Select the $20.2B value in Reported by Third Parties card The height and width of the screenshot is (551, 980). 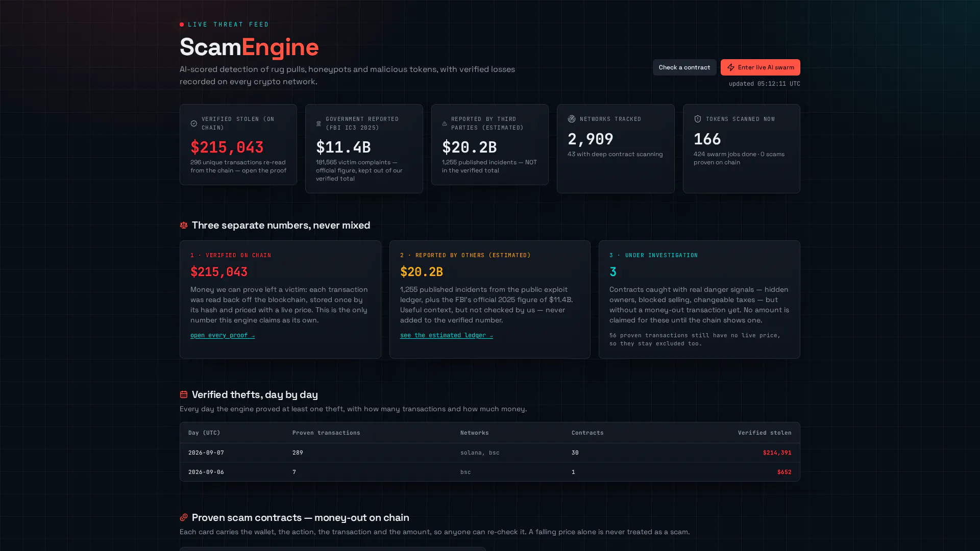coord(470,147)
